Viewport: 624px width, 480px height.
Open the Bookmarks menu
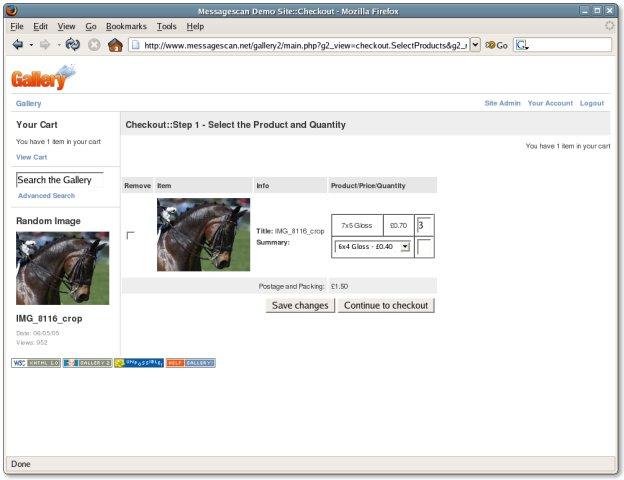point(126,26)
